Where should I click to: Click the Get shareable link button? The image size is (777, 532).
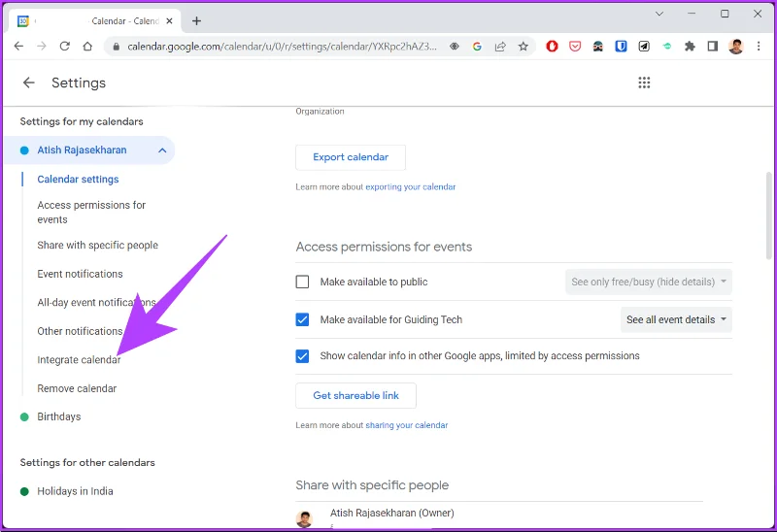[x=355, y=395]
